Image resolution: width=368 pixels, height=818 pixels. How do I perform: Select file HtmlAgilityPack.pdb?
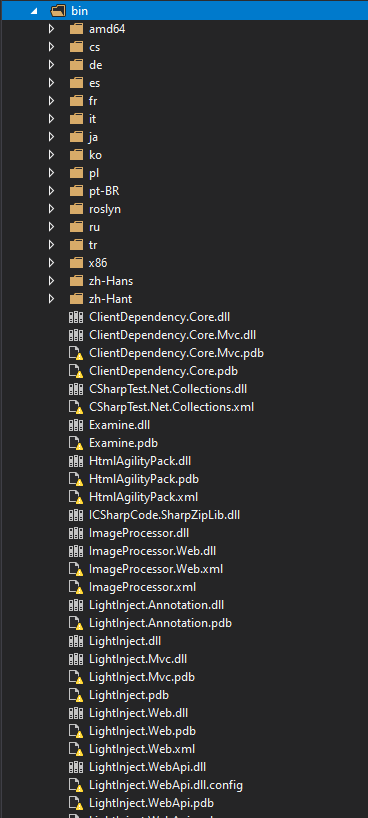144,479
